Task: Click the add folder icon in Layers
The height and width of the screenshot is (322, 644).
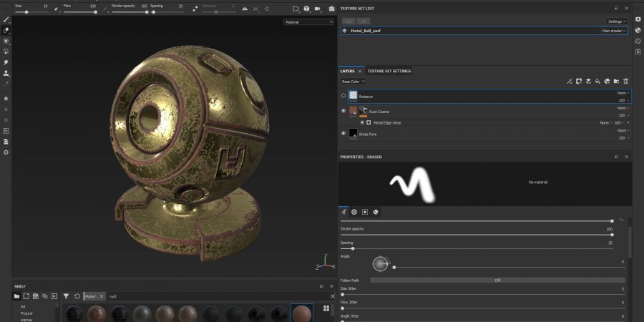Action: 615,82
